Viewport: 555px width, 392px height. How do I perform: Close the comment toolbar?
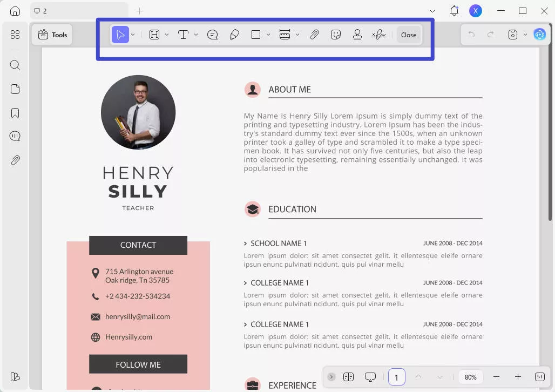409,35
